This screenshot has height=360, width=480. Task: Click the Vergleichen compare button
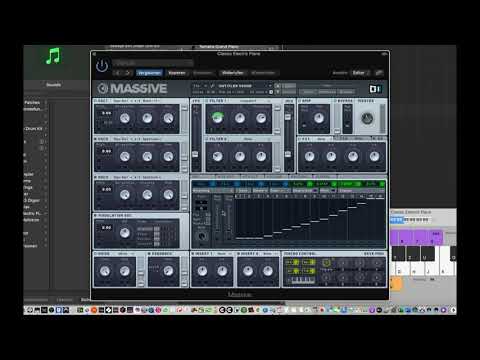point(149,73)
